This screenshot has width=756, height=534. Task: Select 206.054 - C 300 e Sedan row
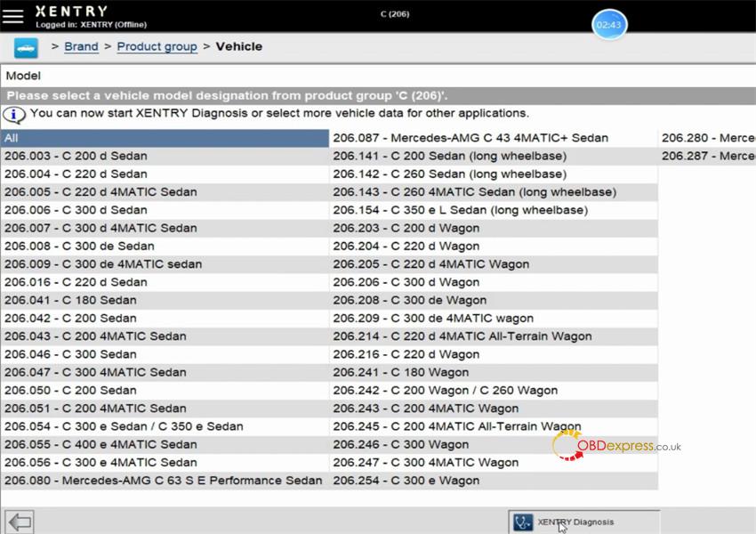point(165,426)
